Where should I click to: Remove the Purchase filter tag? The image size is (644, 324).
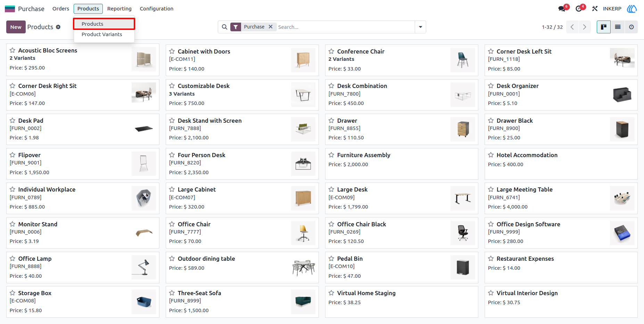271,27
